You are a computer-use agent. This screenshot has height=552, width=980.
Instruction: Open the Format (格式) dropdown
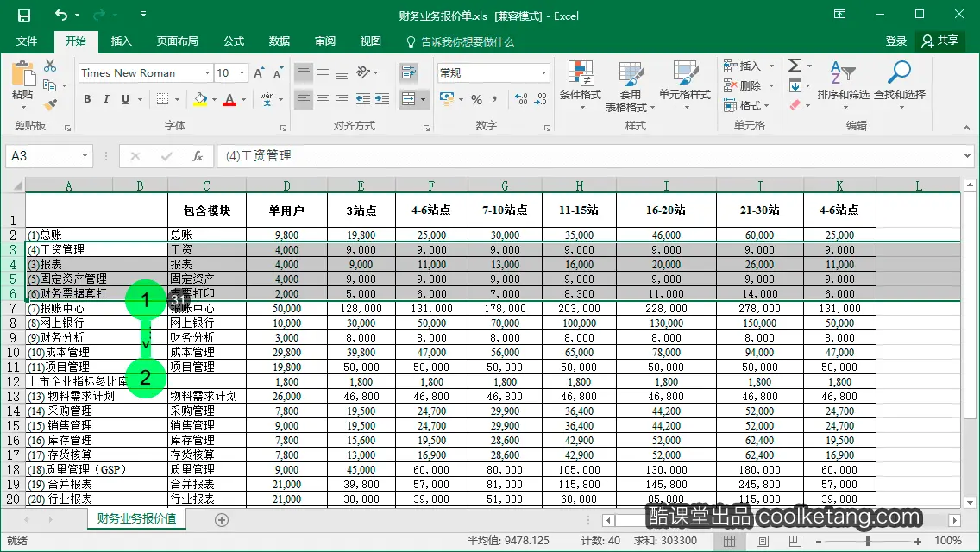click(747, 105)
